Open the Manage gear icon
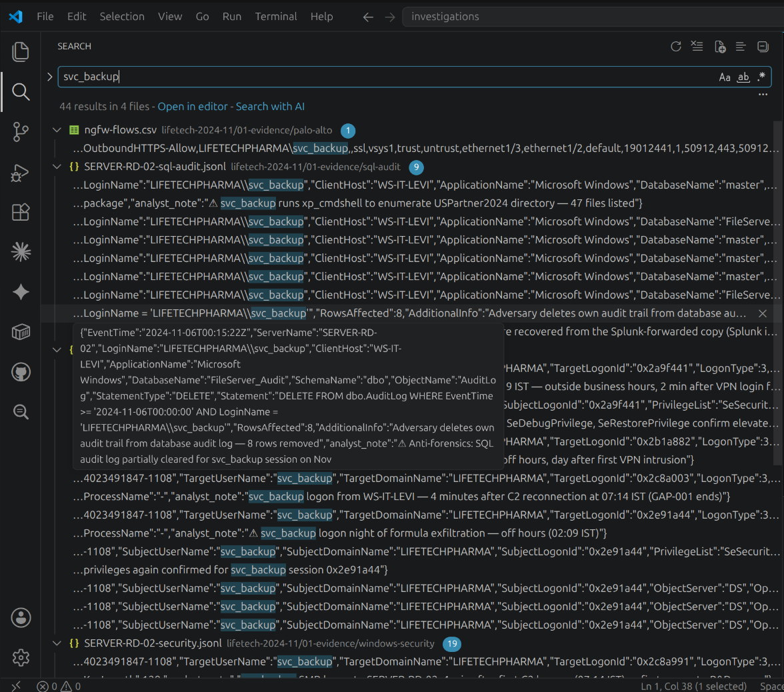784x692 pixels. tap(21, 657)
